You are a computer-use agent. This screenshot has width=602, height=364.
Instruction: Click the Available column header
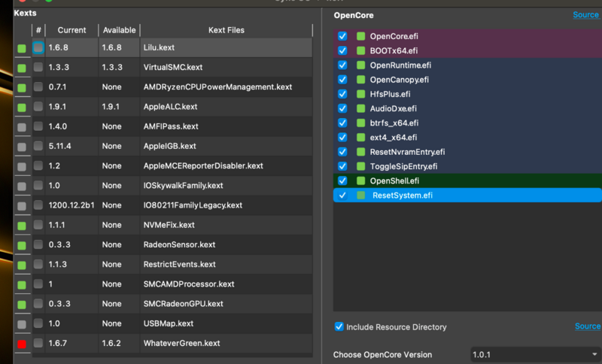click(x=120, y=30)
